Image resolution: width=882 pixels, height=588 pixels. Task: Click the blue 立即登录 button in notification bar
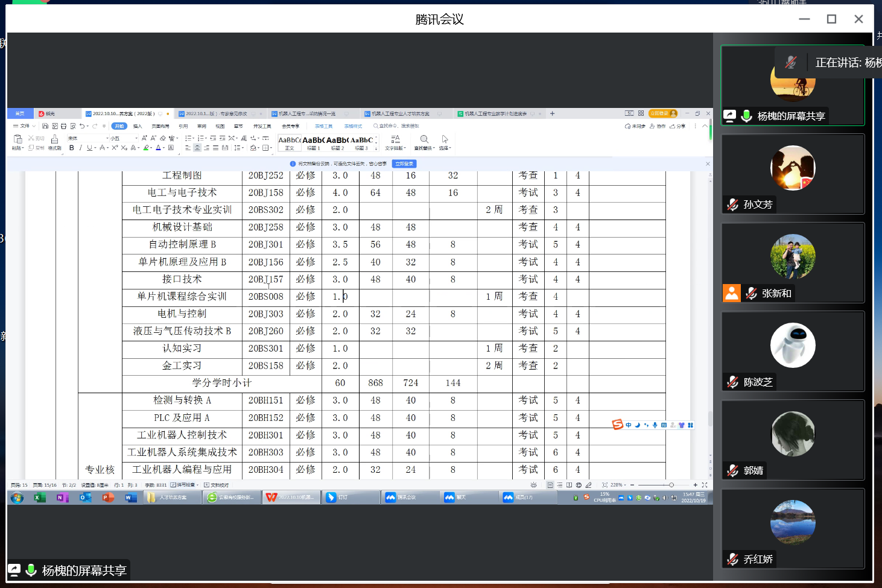(404, 163)
